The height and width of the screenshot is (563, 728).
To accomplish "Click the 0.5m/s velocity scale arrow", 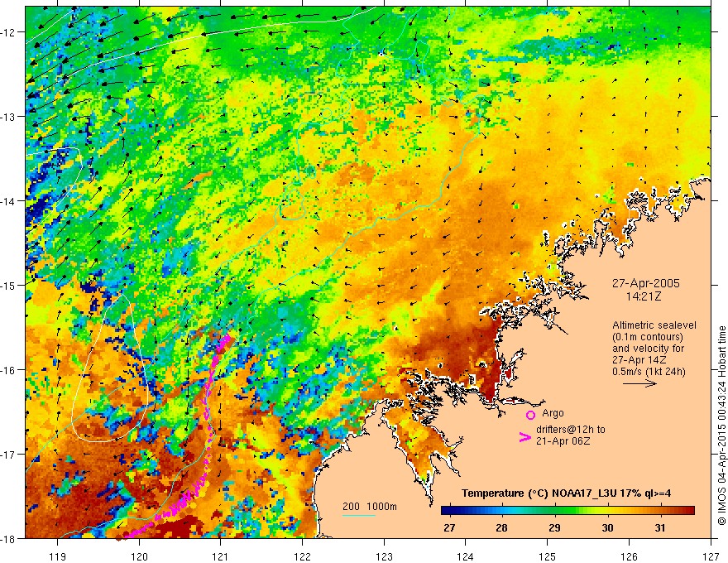I will click(x=639, y=383).
